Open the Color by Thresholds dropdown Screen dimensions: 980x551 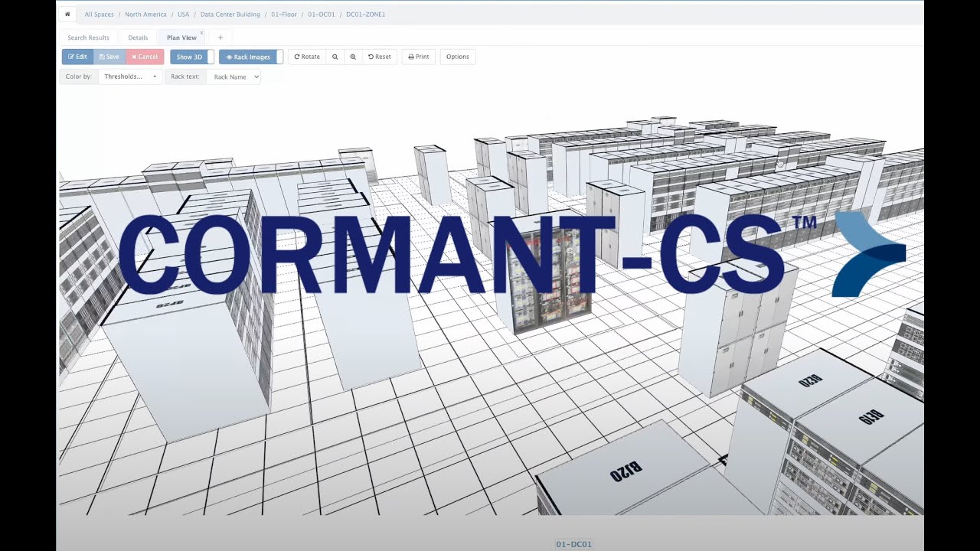[130, 77]
